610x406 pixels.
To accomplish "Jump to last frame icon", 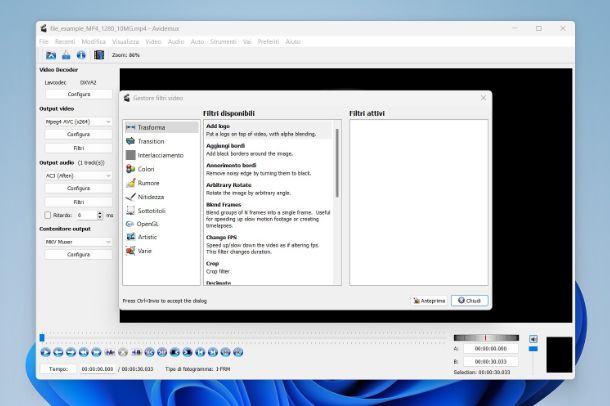I will point(213,352).
